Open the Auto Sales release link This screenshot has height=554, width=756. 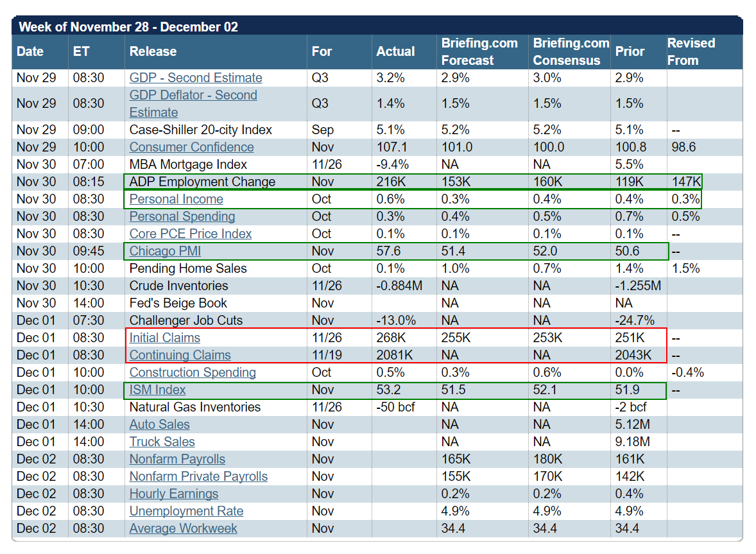click(x=159, y=424)
